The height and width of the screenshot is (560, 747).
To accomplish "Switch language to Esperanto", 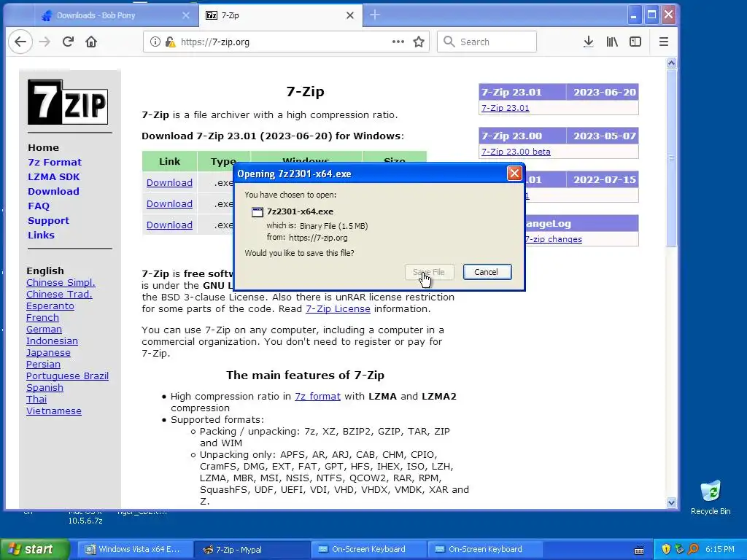I will (50, 306).
